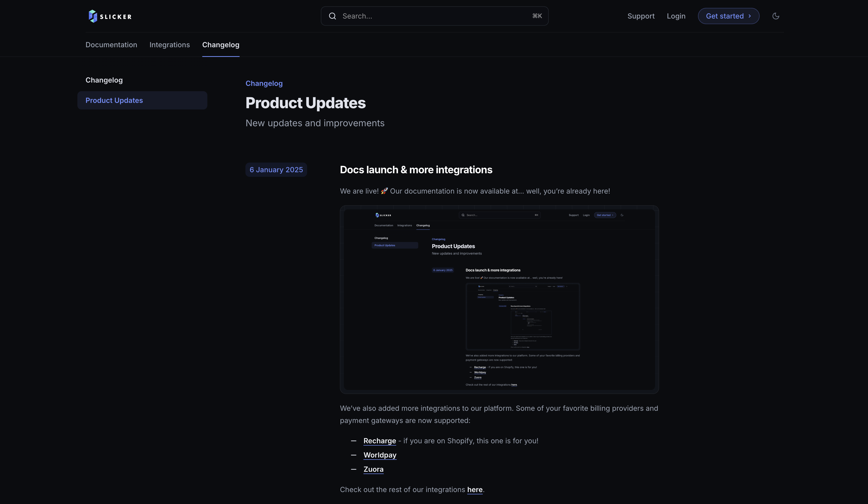The width and height of the screenshot is (868, 504).
Task: Click the Slicker logo
Action: tap(110, 16)
